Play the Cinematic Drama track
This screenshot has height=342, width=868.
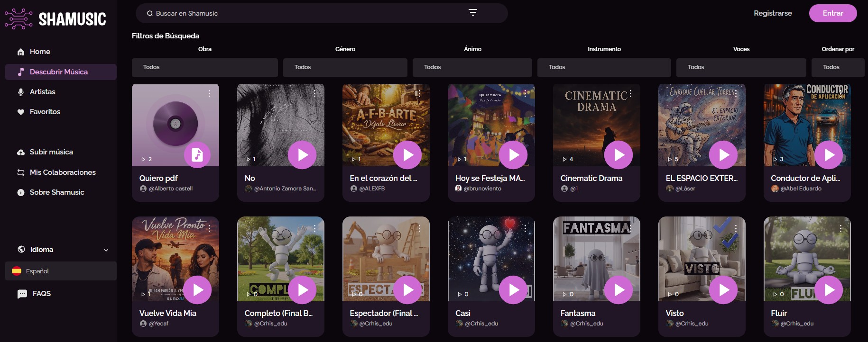pyautogui.click(x=619, y=155)
